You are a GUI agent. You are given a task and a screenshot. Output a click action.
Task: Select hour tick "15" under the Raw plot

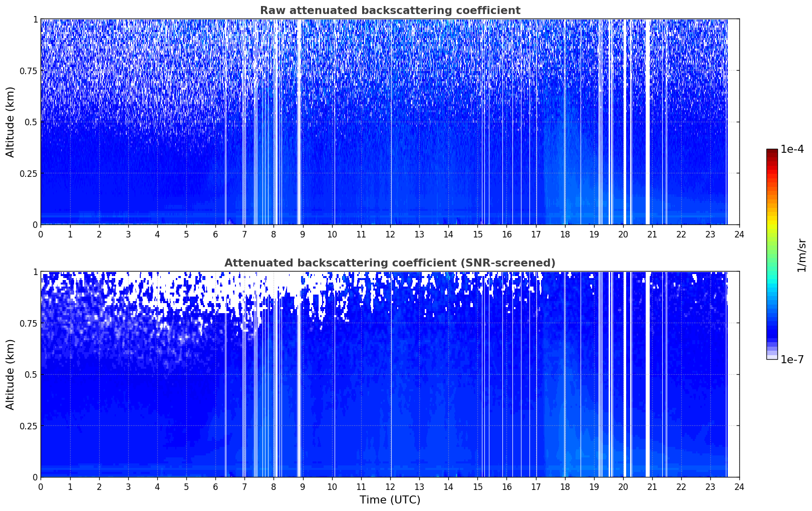[477, 234]
